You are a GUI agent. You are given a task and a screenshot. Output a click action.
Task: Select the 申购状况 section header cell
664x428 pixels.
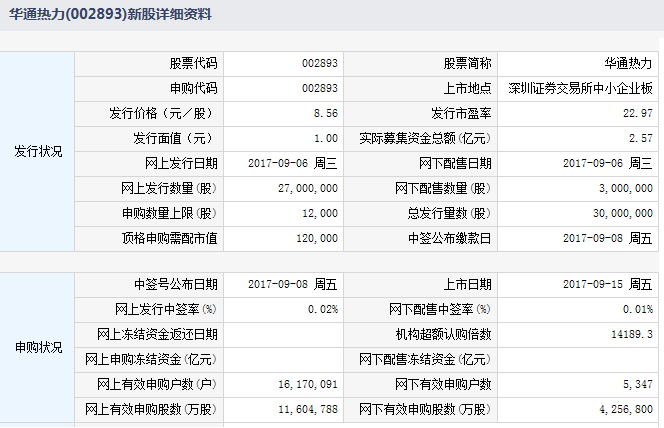[37, 347]
